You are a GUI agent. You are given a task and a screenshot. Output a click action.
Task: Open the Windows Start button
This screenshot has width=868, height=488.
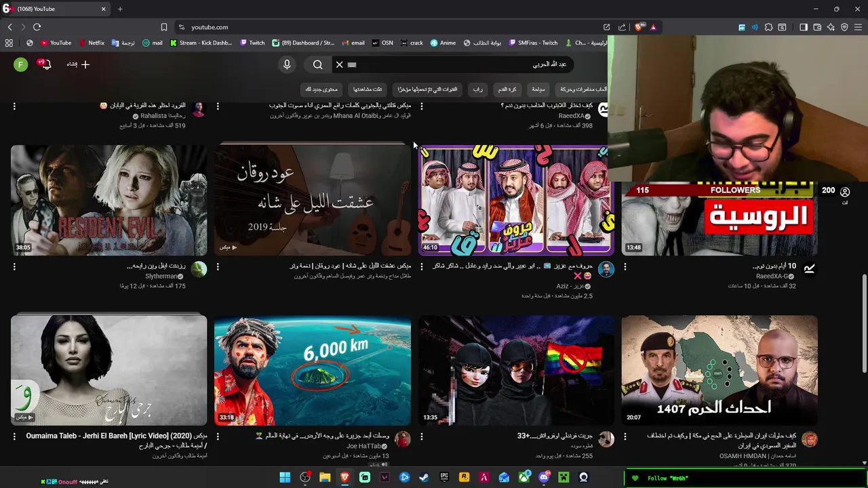(285, 478)
